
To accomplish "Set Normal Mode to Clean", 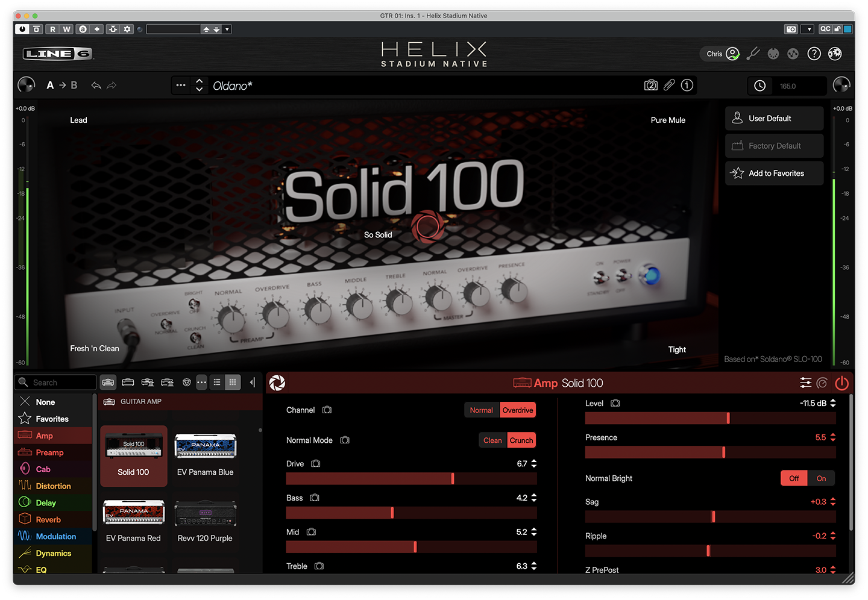I will [x=492, y=440].
